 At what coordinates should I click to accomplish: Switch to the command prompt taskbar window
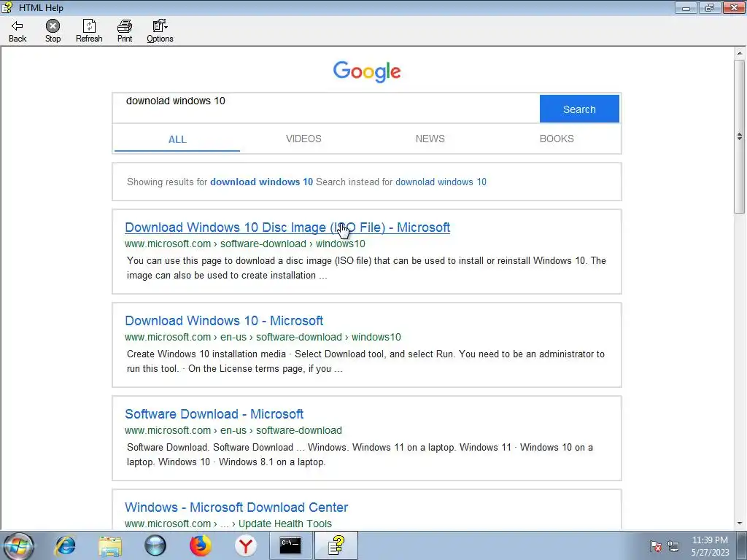(290, 545)
